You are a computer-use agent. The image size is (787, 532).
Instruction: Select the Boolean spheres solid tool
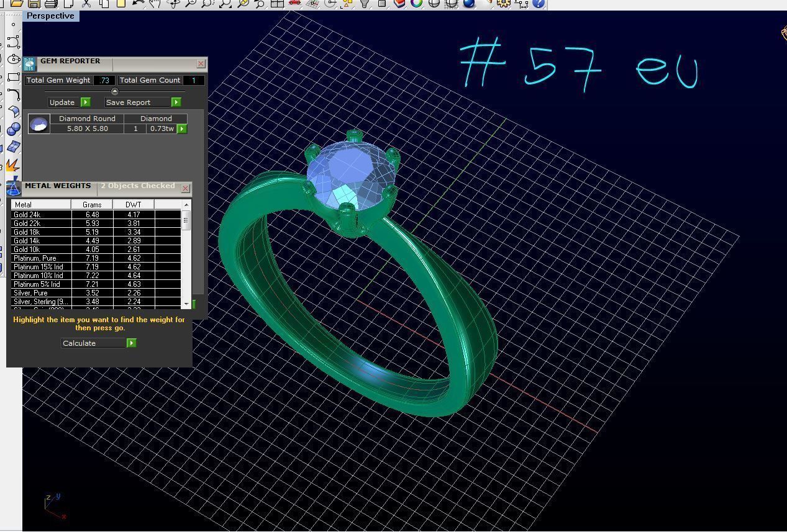(x=13, y=129)
